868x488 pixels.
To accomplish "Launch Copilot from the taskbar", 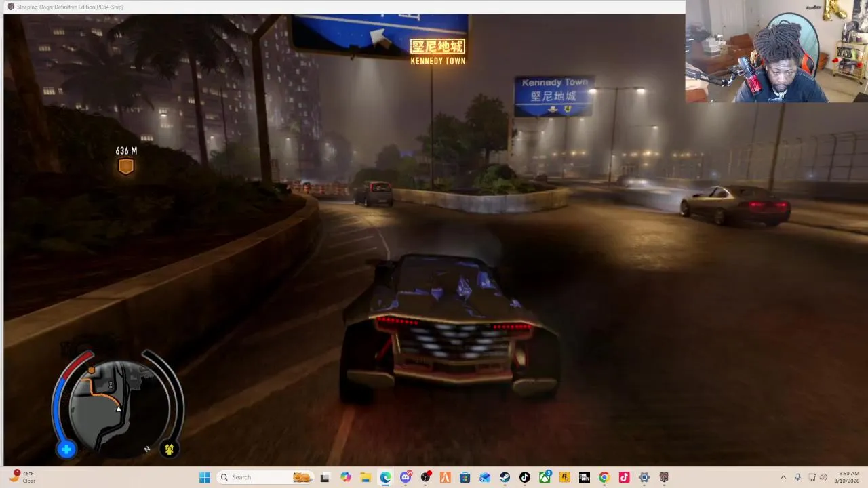I will point(346,477).
